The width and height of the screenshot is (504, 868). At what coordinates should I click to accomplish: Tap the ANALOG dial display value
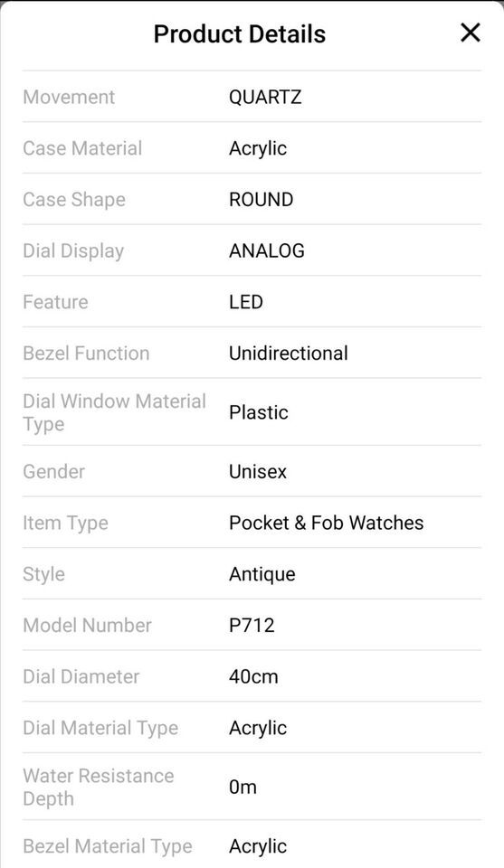click(266, 250)
